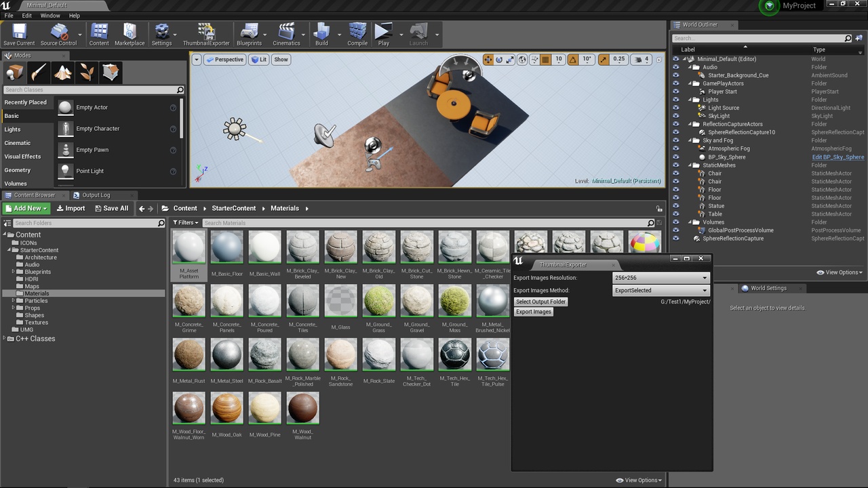Select the Landscape mode icon
The image size is (868, 488).
pyautogui.click(x=63, y=72)
